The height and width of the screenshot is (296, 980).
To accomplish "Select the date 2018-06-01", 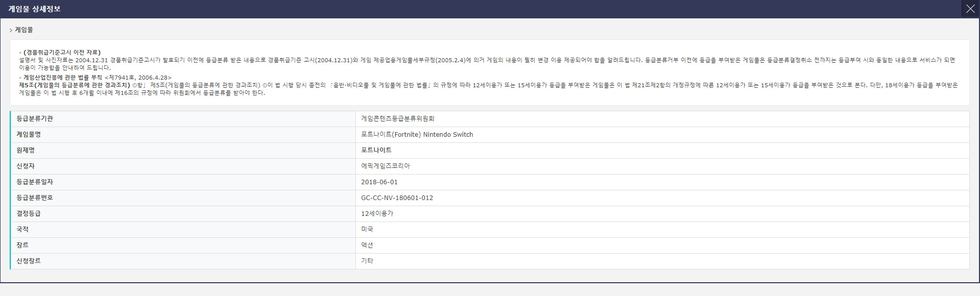I will click(x=379, y=182).
